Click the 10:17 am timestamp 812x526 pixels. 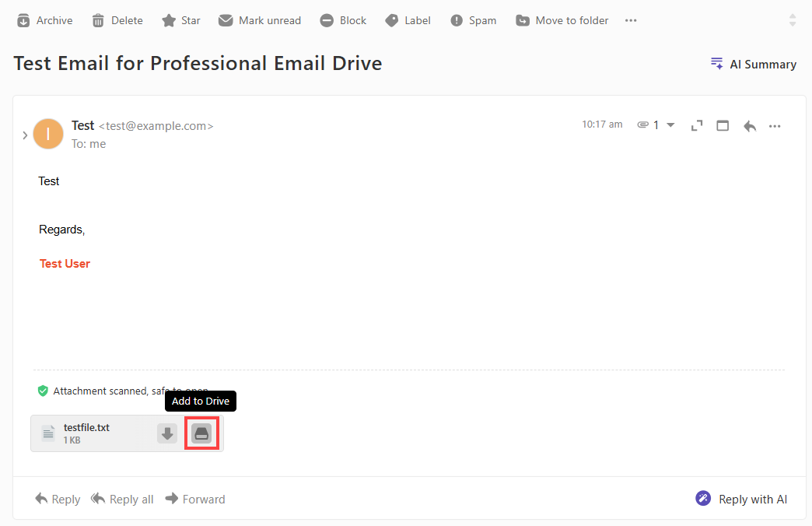pyautogui.click(x=602, y=124)
